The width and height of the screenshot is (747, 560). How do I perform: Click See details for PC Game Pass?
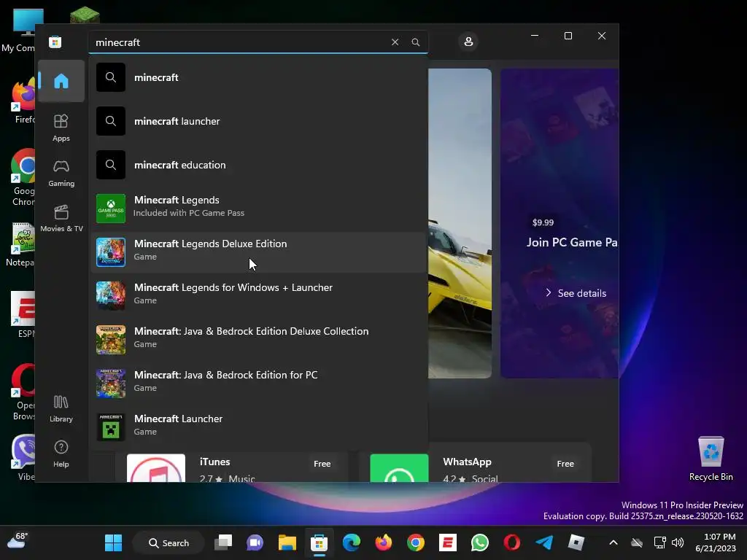tap(576, 293)
